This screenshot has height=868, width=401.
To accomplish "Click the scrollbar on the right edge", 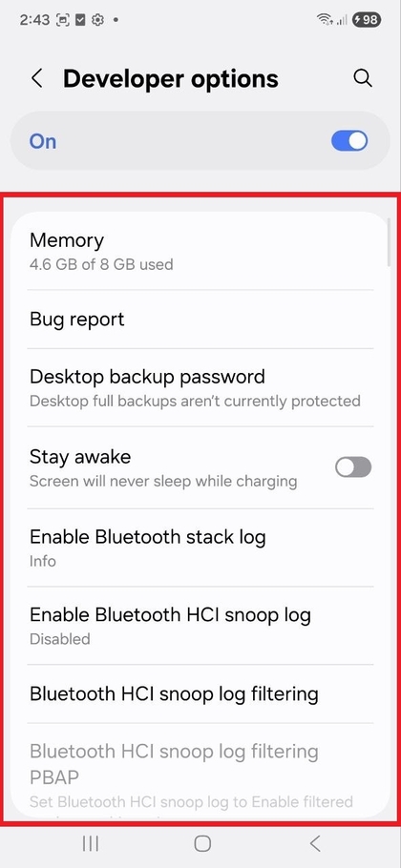I will click(x=389, y=242).
